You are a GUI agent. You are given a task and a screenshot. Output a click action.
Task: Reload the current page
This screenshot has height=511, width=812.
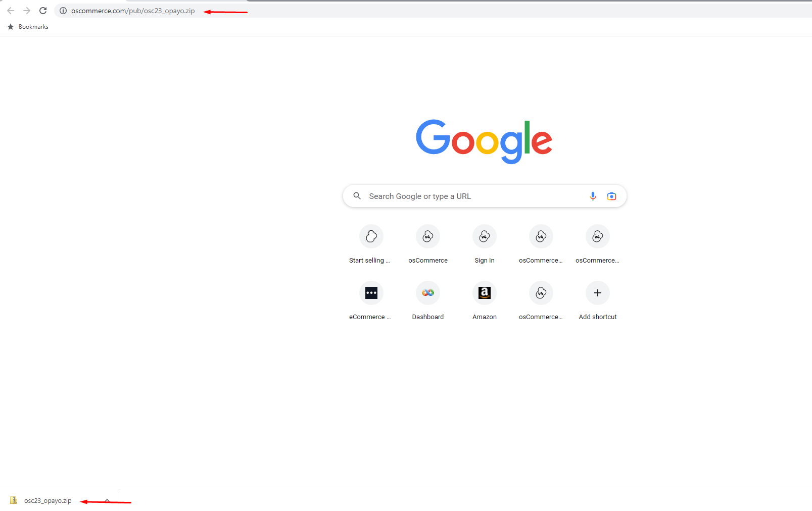pyautogui.click(x=43, y=11)
